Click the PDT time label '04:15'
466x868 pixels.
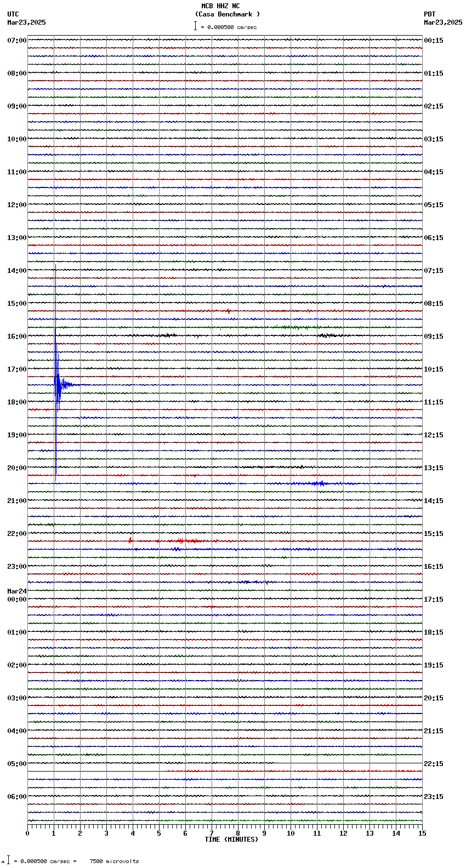(x=434, y=172)
